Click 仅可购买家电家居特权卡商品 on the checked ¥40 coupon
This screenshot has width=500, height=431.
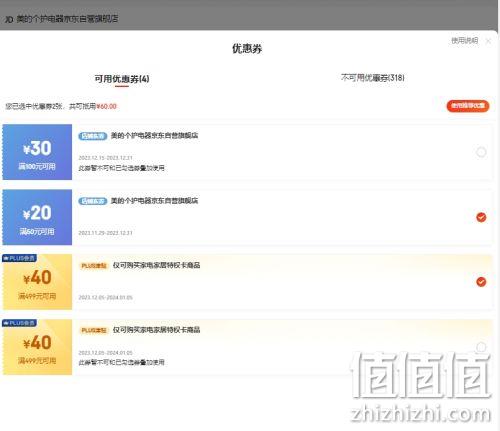(x=156, y=265)
